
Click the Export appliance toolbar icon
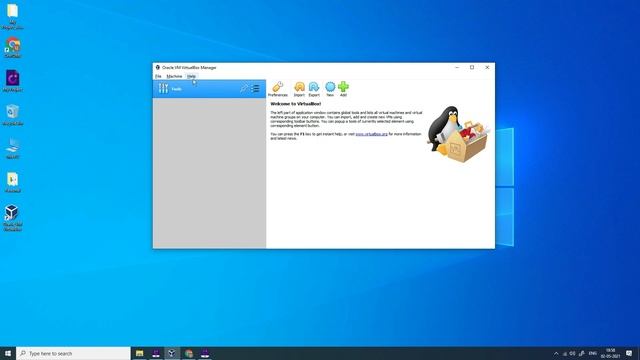point(314,89)
